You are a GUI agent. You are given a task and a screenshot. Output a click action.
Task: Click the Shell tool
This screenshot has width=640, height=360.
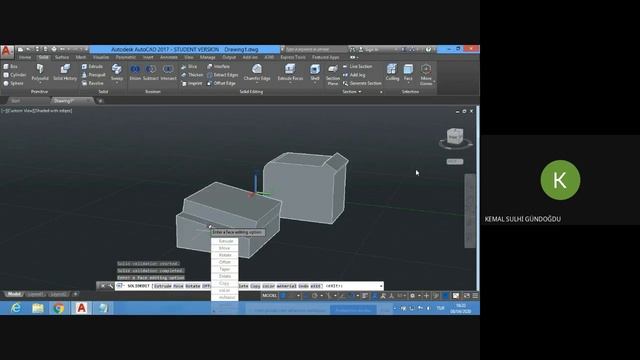pyautogui.click(x=315, y=72)
